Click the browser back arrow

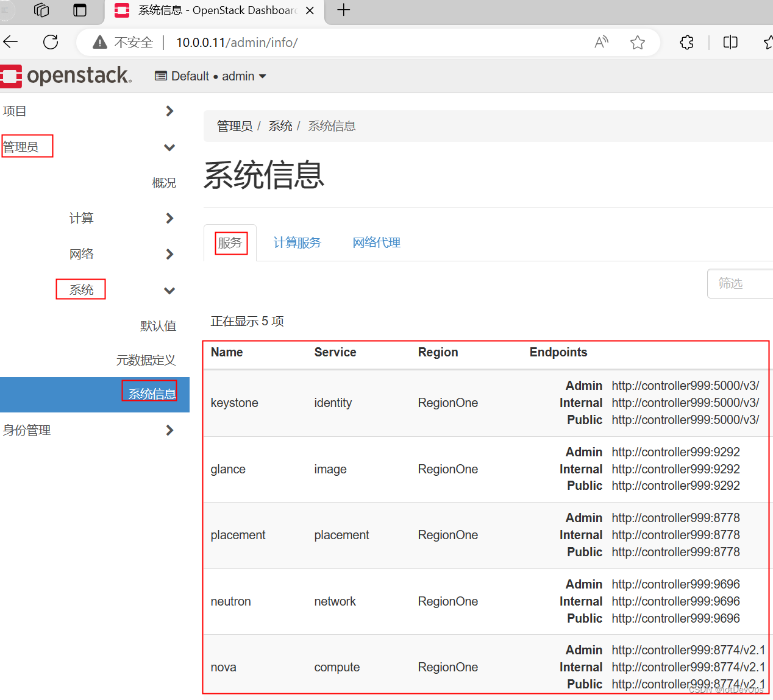(11, 42)
